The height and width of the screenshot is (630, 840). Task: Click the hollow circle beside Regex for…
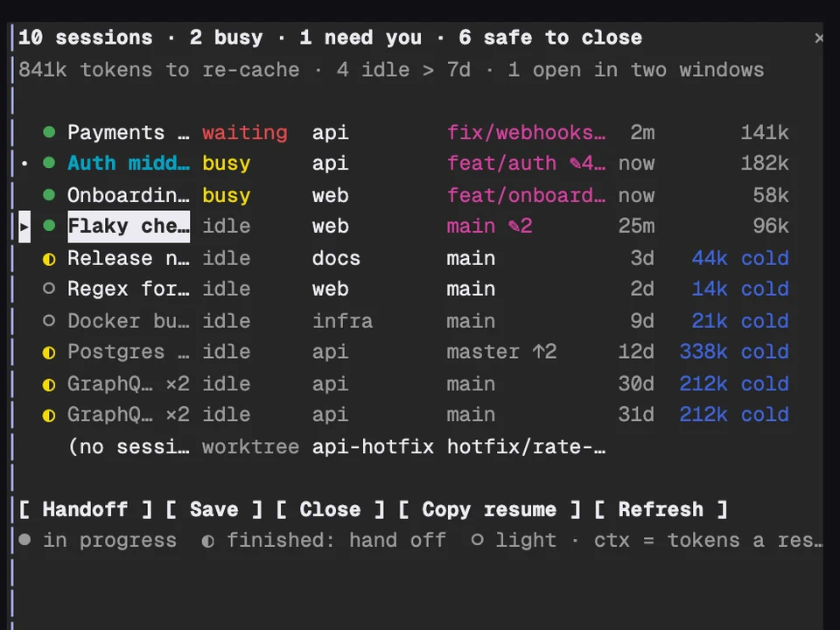point(49,289)
